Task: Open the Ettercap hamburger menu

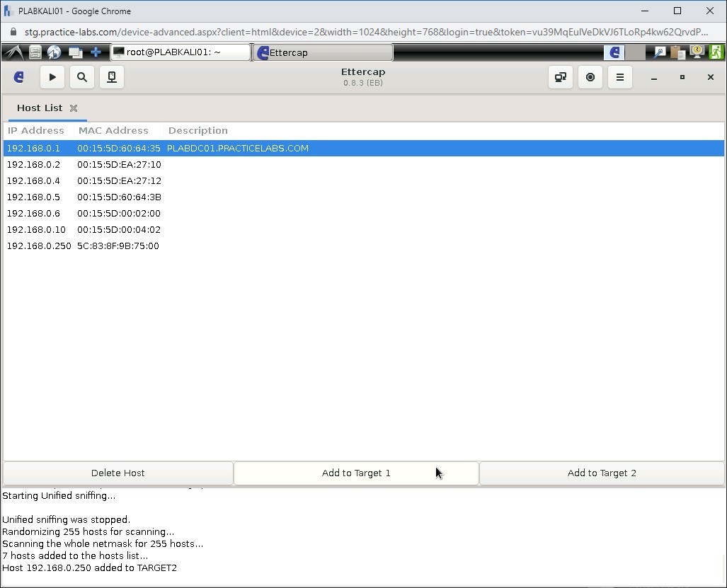Action: 619,77
